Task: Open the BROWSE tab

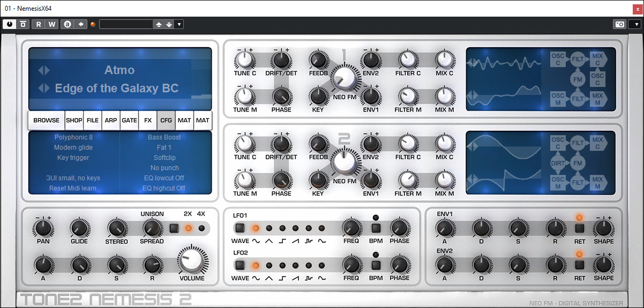Action: (x=47, y=121)
